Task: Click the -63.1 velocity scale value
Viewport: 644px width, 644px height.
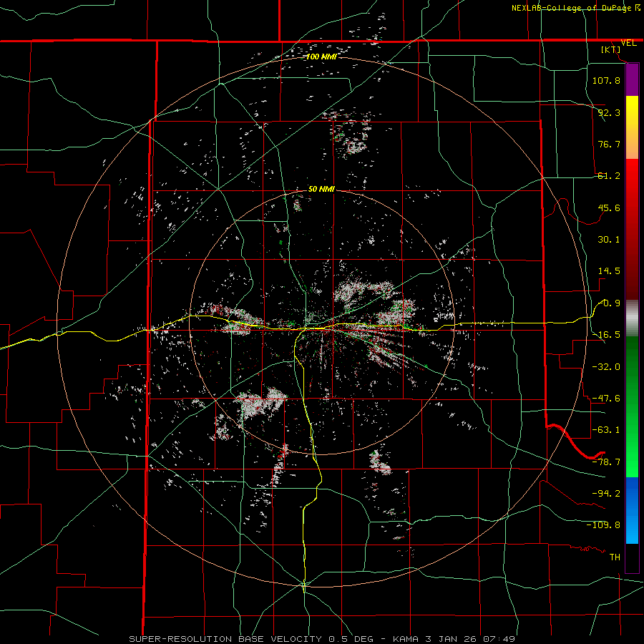Action: [606, 430]
